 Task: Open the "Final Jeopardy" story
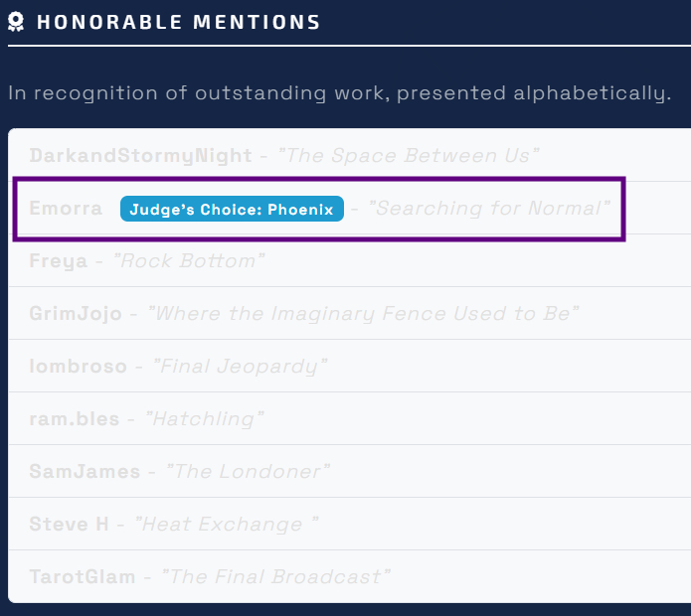(x=240, y=367)
